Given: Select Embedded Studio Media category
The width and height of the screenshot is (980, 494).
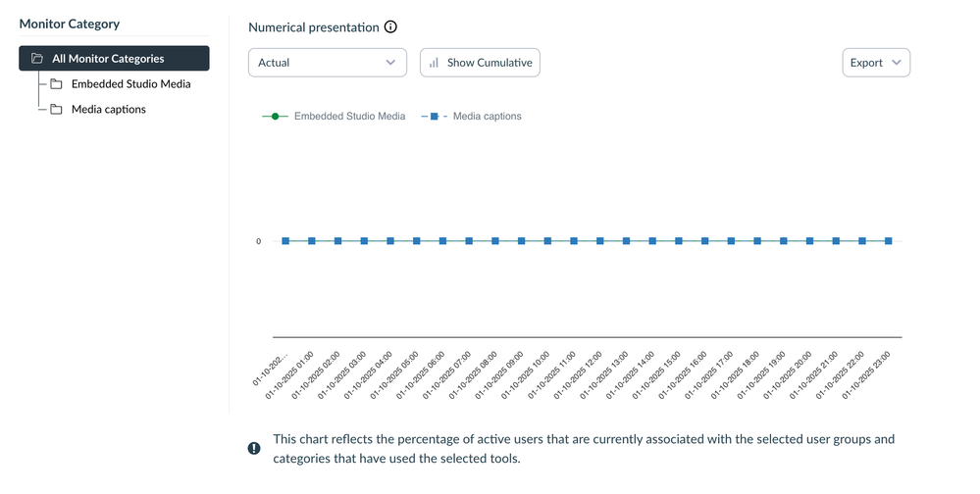Looking at the screenshot, I should pos(130,84).
